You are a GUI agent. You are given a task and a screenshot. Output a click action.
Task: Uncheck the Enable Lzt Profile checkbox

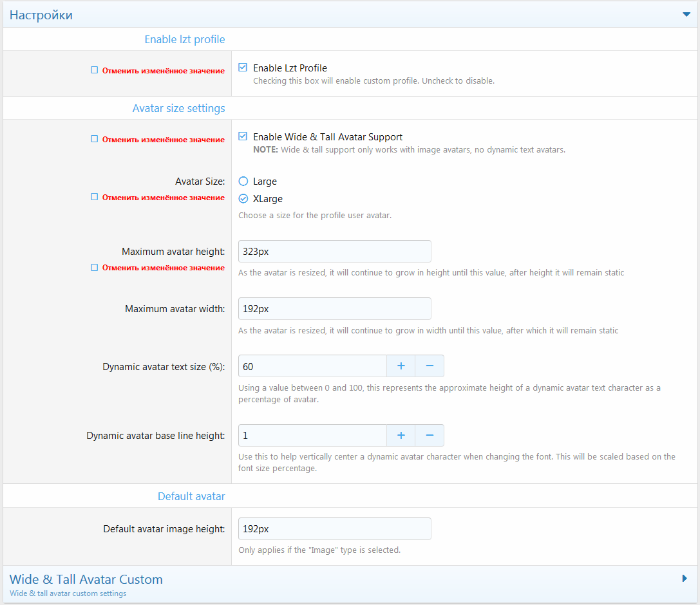[243, 68]
